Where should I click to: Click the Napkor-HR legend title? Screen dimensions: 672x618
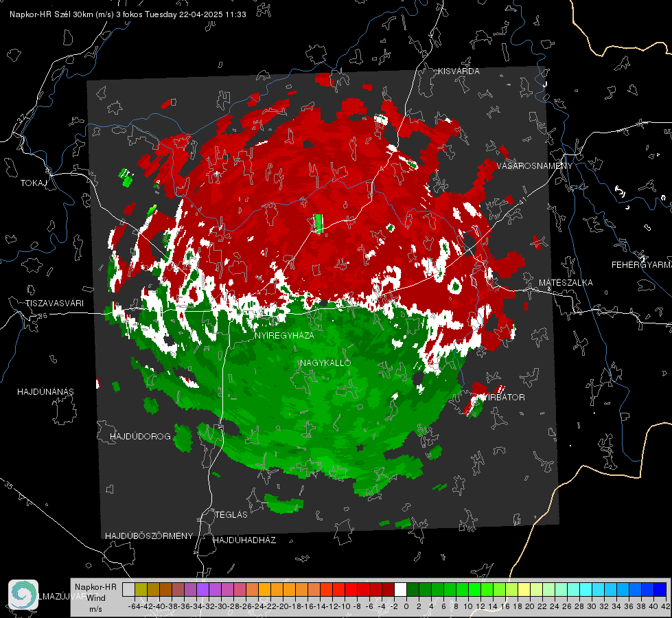(x=95, y=587)
